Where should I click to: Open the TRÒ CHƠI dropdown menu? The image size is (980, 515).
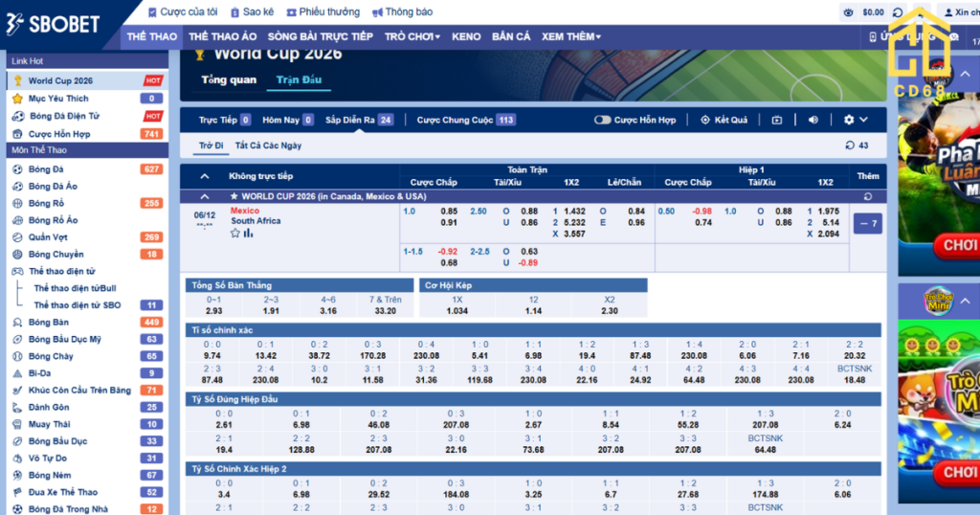click(x=412, y=37)
